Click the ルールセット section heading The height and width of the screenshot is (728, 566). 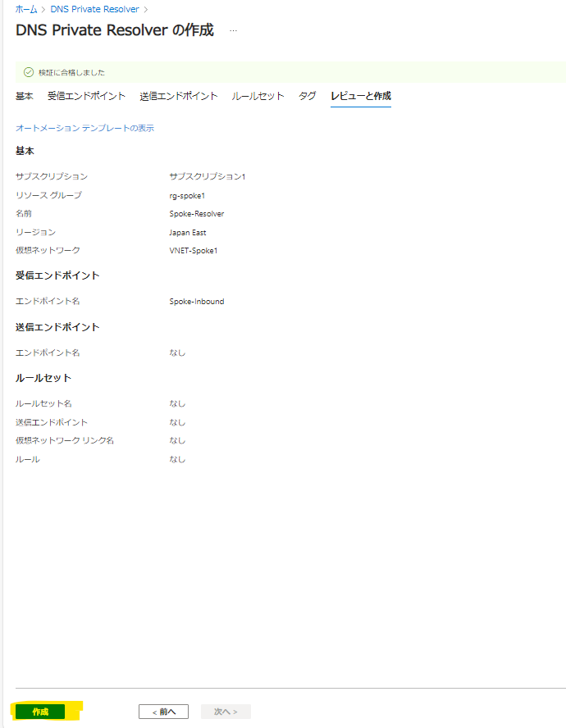[43, 378]
